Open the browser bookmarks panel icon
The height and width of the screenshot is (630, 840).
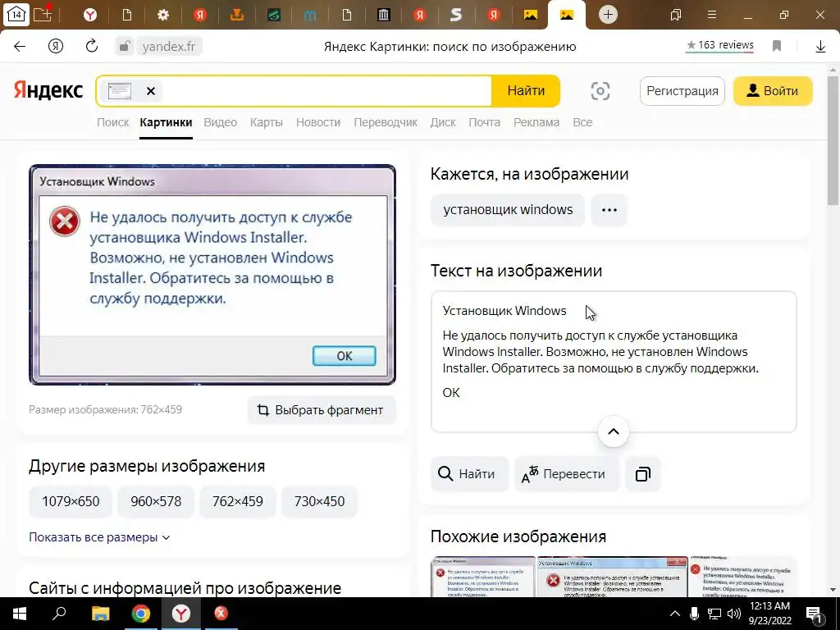point(676,15)
